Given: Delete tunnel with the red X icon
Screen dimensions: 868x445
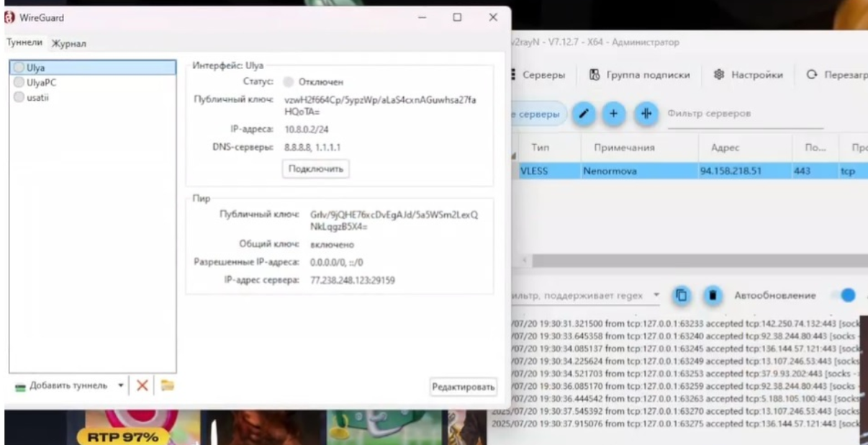Looking at the screenshot, I should [x=142, y=386].
